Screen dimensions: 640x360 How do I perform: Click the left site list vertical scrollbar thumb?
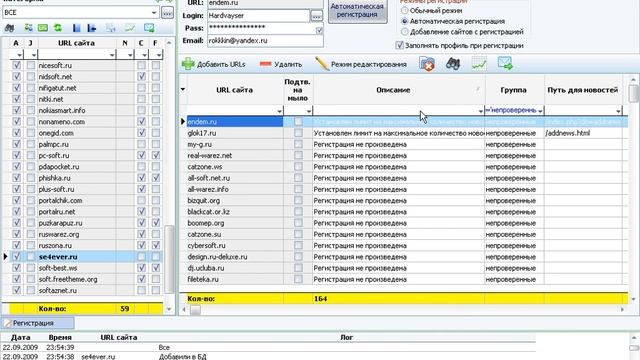tap(169, 259)
